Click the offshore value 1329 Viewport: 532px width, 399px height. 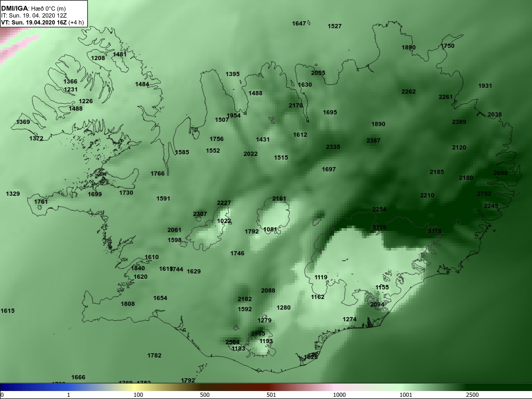pos(13,194)
